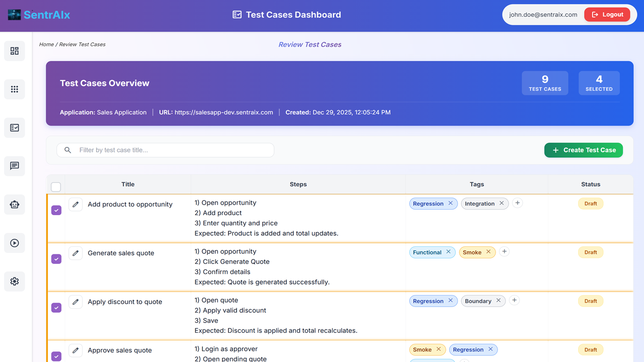The image size is (644, 362).
Task: Open the settings gear sidebar icon
Action: (x=15, y=282)
